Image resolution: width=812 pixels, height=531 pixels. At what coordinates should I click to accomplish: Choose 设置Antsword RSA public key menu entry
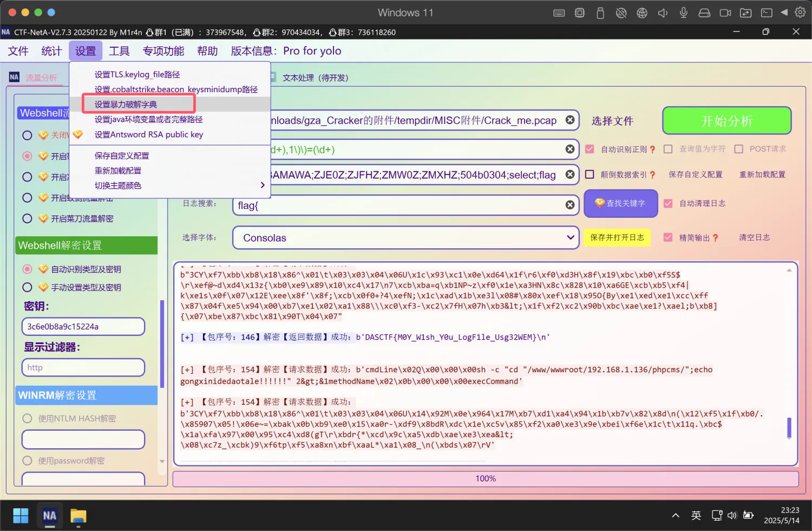[171, 134]
